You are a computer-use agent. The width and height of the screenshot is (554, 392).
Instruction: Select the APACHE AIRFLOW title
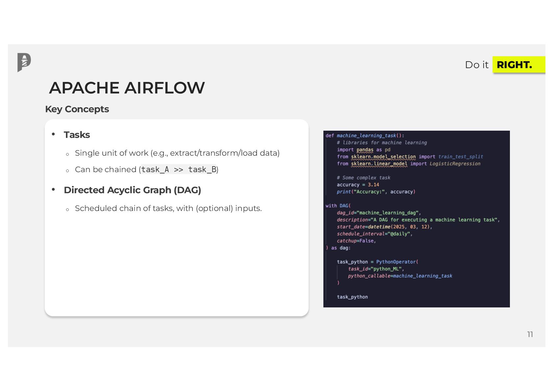tap(127, 88)
